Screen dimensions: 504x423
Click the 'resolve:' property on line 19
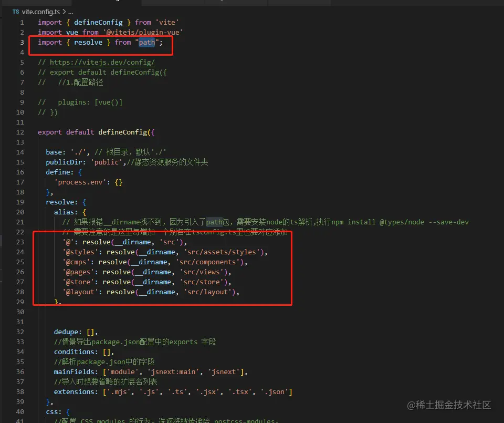(x=62, y=202)
